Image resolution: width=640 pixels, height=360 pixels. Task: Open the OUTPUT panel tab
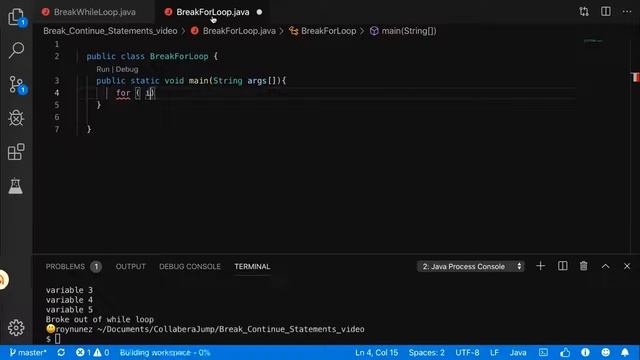(131, 267)
